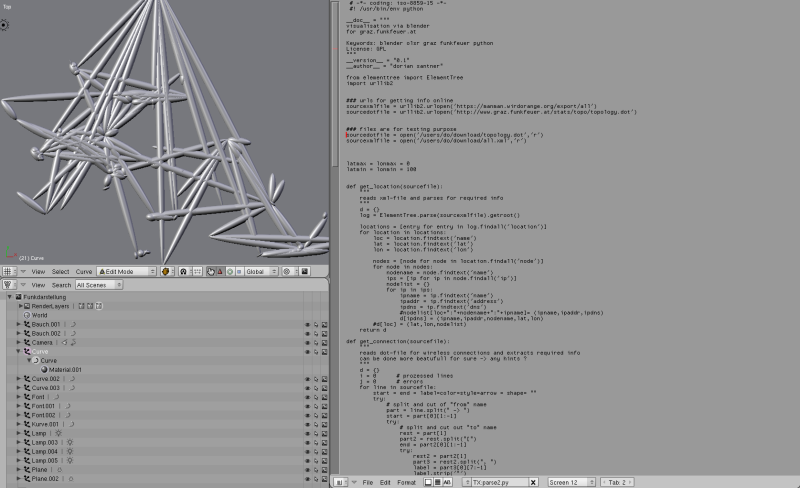This screenshot has width=800, height=488.
Task: Click the pivot point icon in 3D header
Action: [x=184, y=271]
